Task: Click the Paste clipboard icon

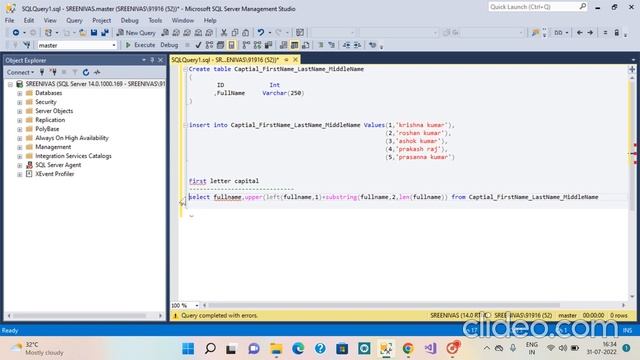Action: (x=245, y=32)
